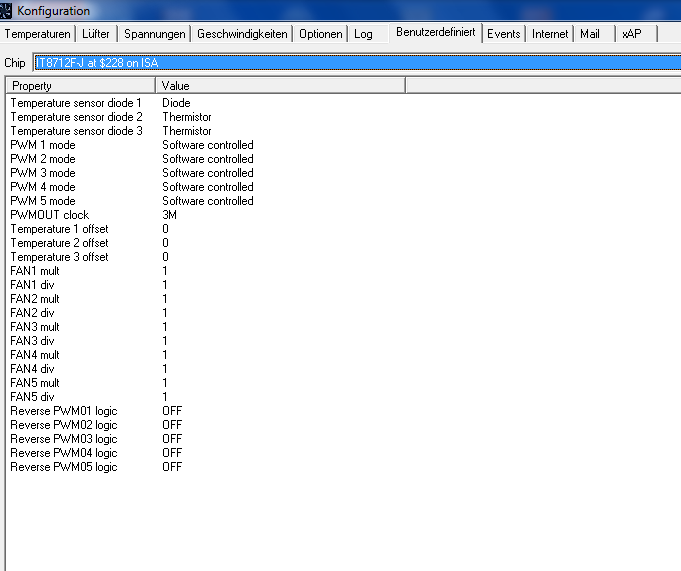Screen dimensions: 681x571
Task: Select the FAN3 mult property
Action: click(x=35, y=327)
